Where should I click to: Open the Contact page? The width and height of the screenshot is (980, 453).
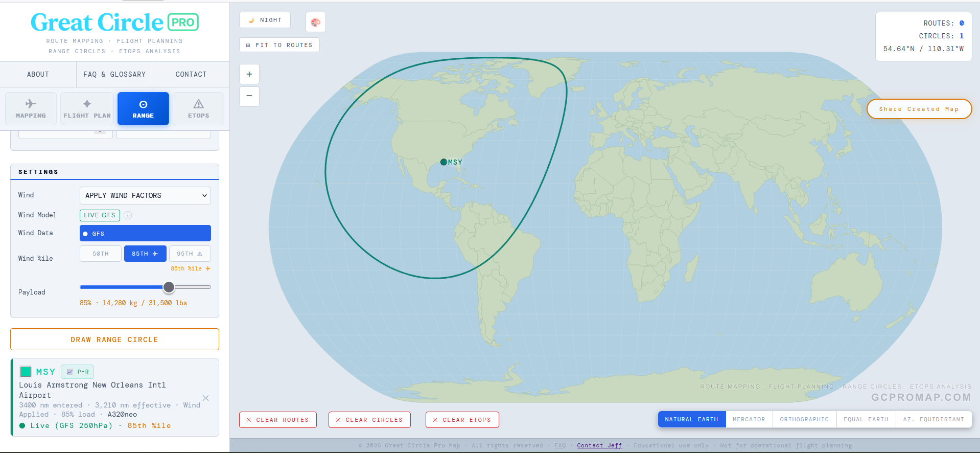coord(191,74)
